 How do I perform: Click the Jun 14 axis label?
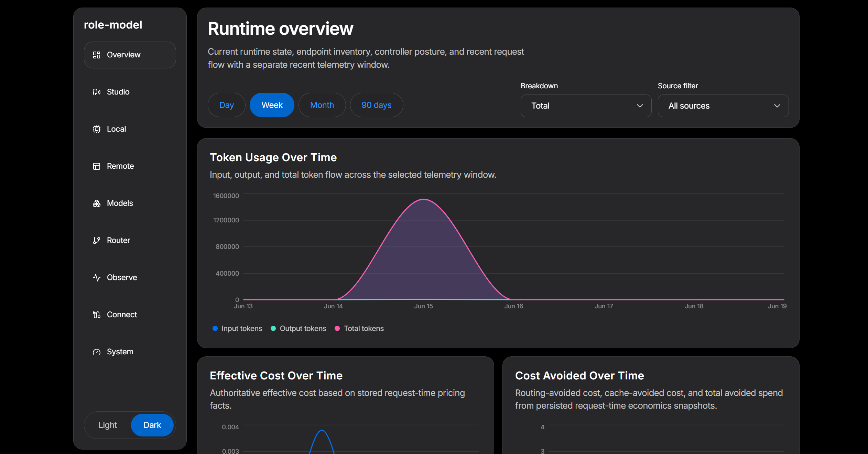click(333, 306)
